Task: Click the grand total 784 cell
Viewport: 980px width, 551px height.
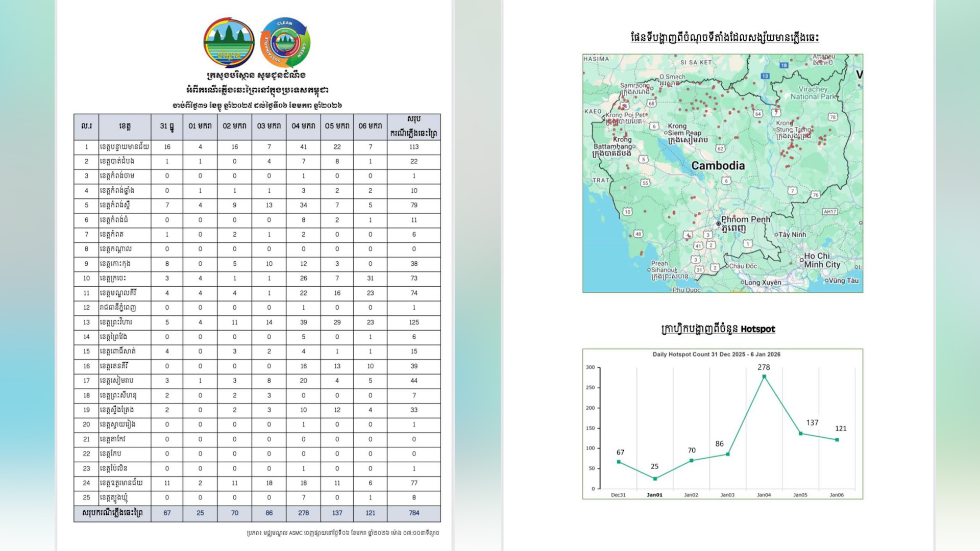Action: click(x=413, y=513)
